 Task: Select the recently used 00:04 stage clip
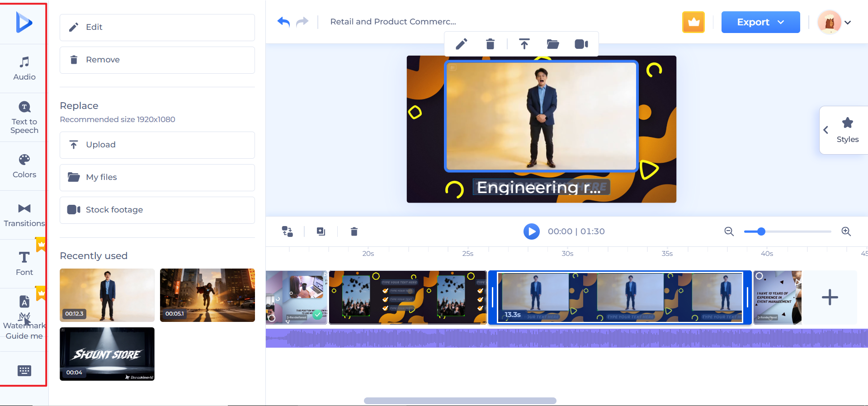(x=107, y=354)
